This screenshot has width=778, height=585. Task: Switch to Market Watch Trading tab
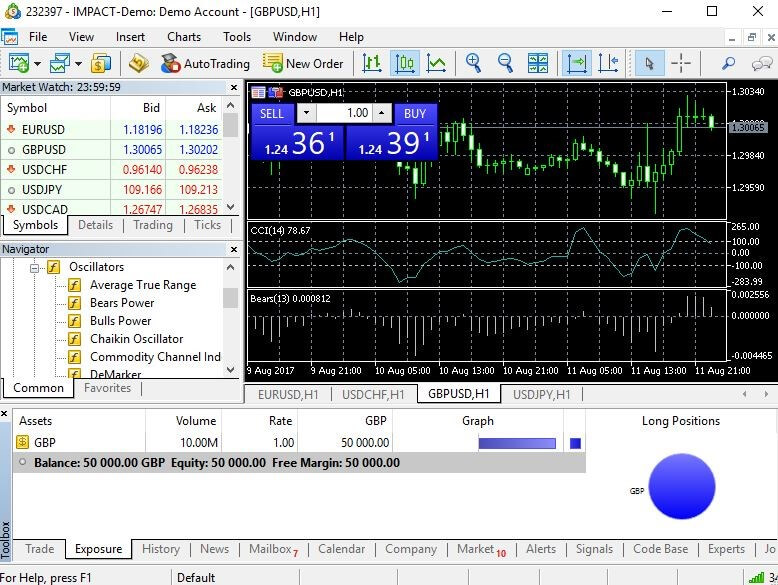153,225
